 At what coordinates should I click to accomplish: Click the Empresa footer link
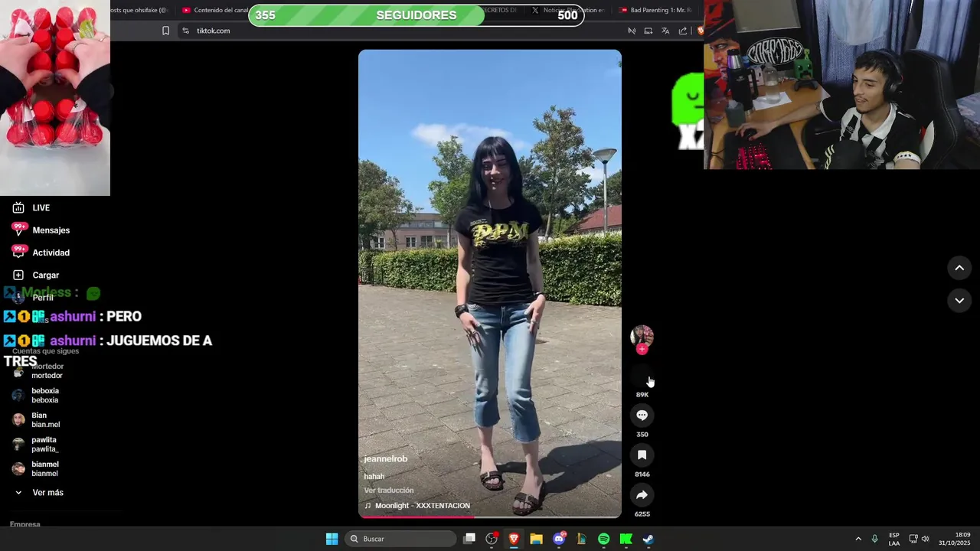point(24,524)
